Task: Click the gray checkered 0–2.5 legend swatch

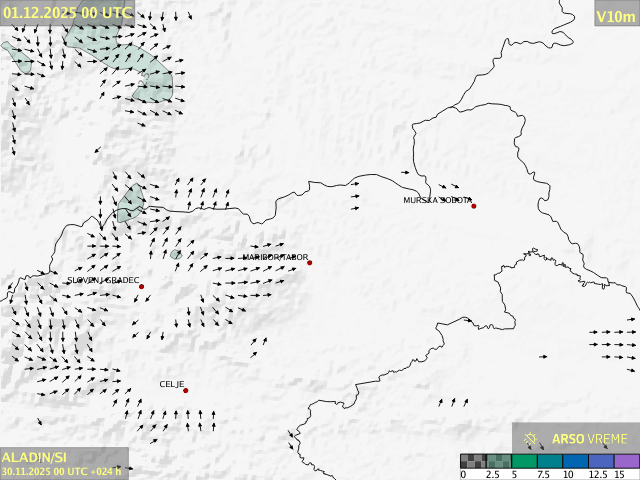Action: [473, 461]
